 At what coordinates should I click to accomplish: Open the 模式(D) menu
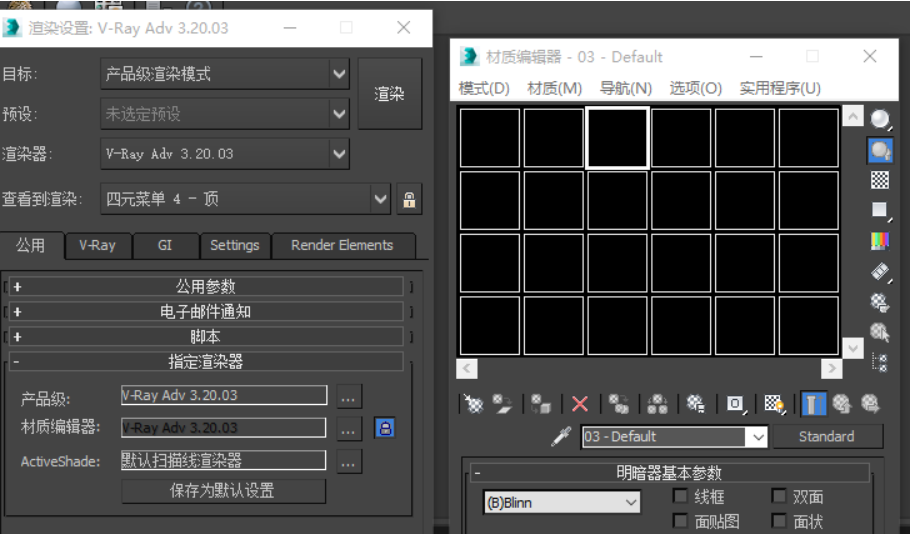point(484,88)
